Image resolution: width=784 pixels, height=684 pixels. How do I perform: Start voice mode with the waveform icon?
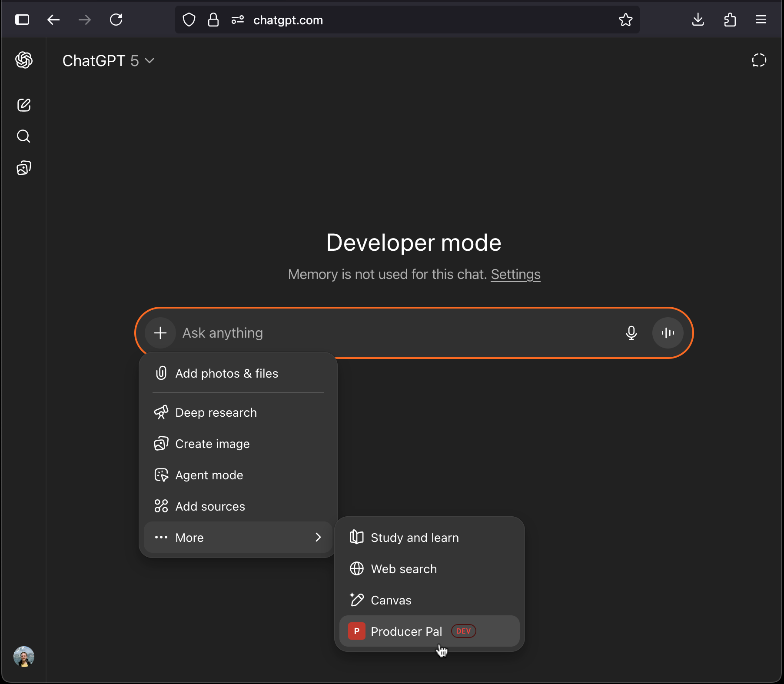667,333
